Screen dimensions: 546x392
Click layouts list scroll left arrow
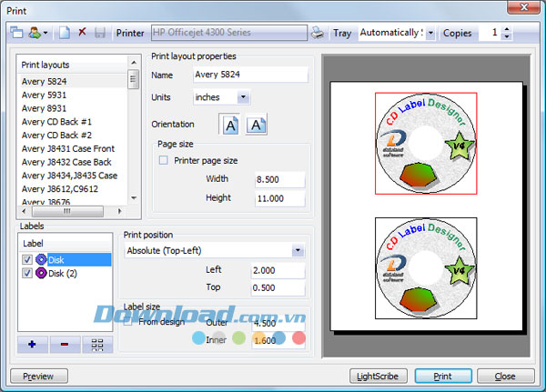click(x=24, y=211)
